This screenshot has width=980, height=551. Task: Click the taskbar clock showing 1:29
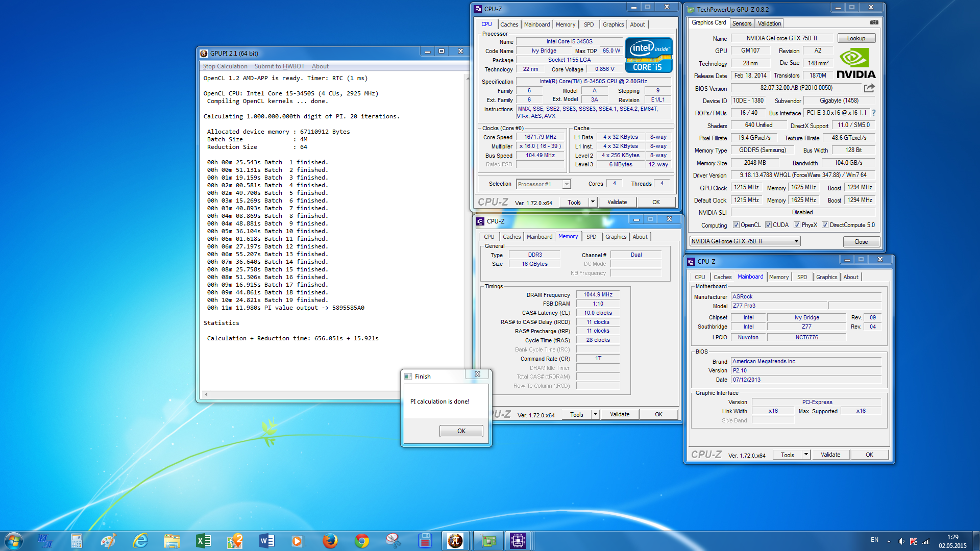952,541
